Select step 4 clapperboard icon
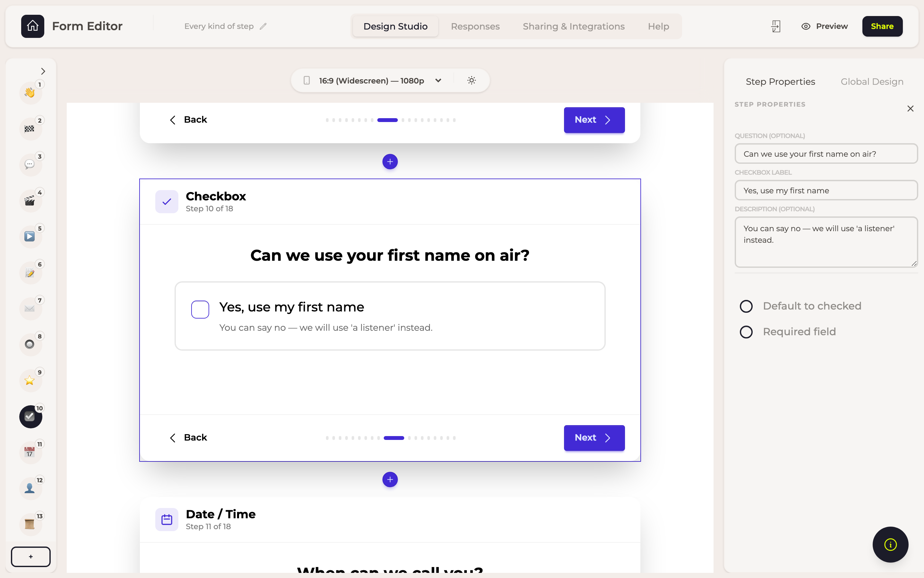 click(30, 200)
